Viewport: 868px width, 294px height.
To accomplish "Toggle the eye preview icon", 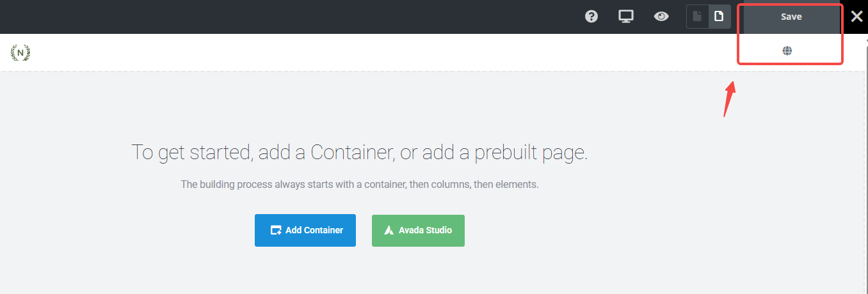I will pos(661,17).
